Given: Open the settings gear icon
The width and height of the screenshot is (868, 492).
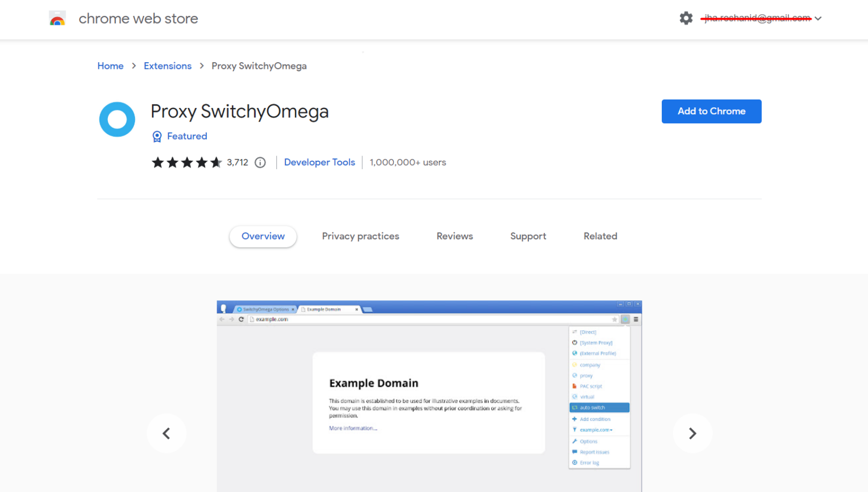Looking at the screenshot, I should [x=686, y=18].
